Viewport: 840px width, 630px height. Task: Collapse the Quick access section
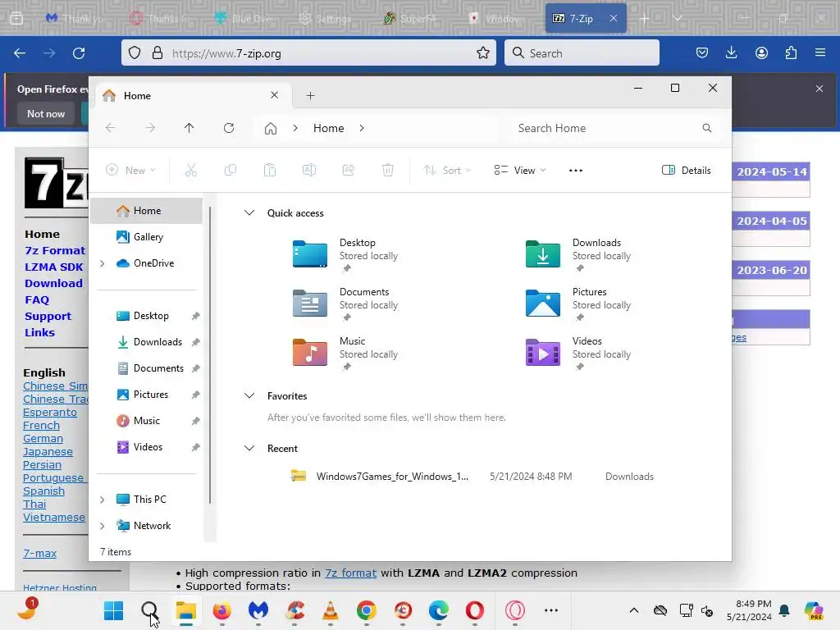[249, 212]
